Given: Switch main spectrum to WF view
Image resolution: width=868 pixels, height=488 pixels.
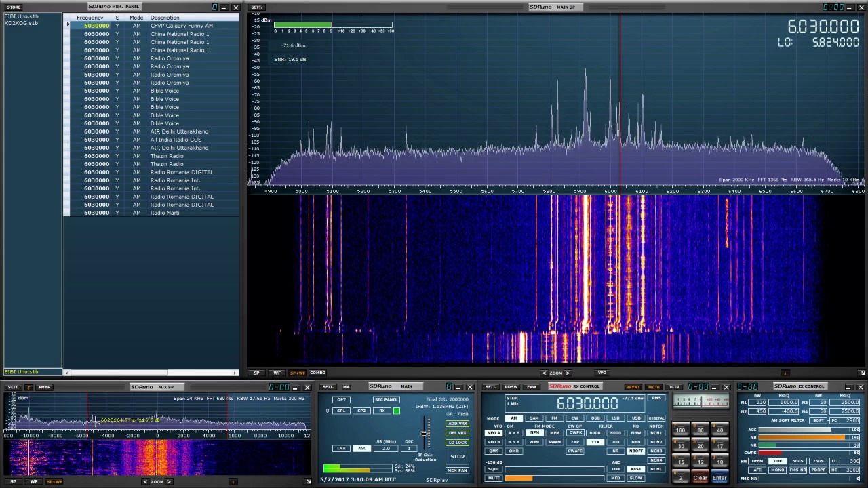Looking at the screenshot, I should click(x=277, y=373).
